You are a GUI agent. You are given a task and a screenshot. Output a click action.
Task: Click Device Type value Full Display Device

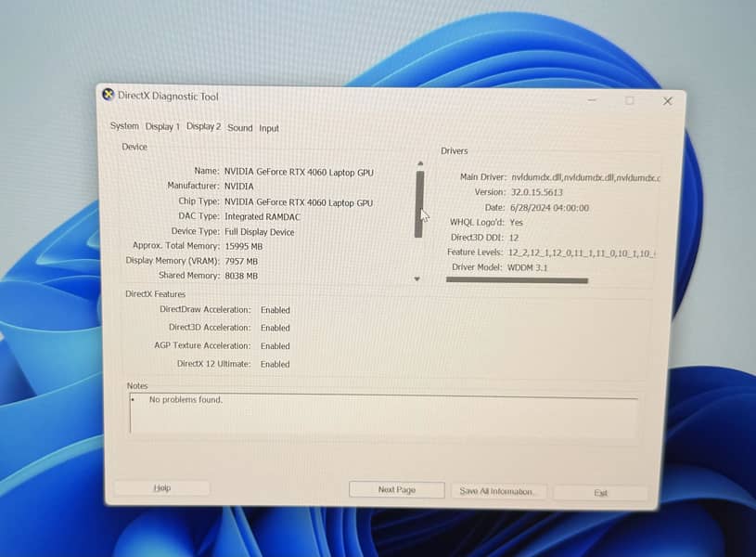pyautogui.click(x=260, y=232)
